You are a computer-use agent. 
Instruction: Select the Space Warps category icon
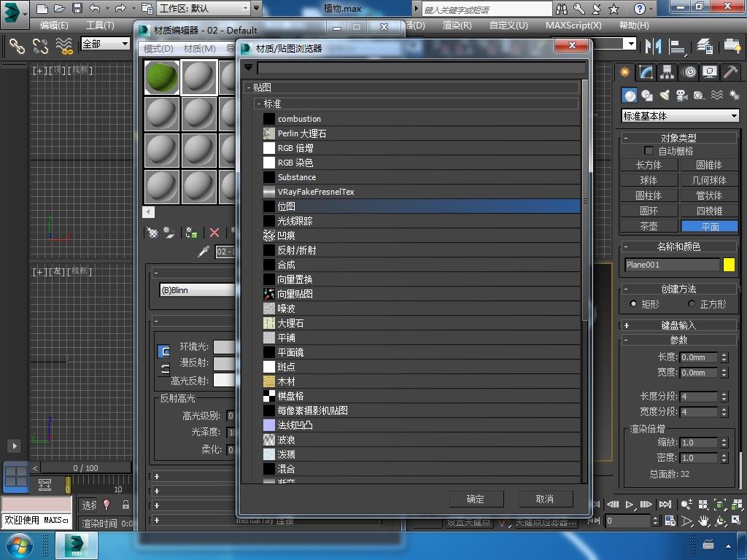(x=717, y=96)
